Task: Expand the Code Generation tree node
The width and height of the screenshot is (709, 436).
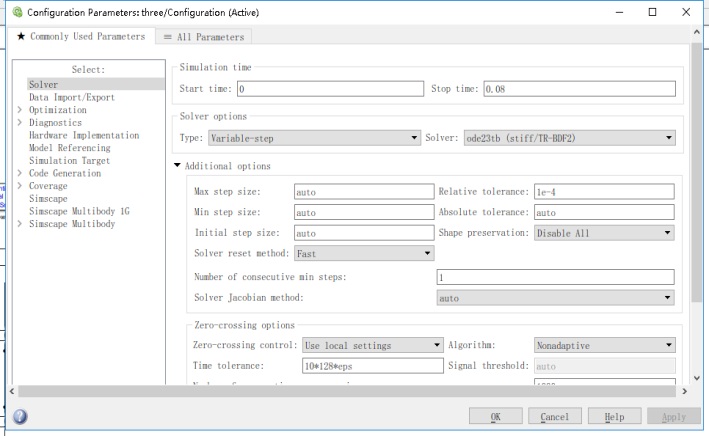Action: [x=19, y=173]
